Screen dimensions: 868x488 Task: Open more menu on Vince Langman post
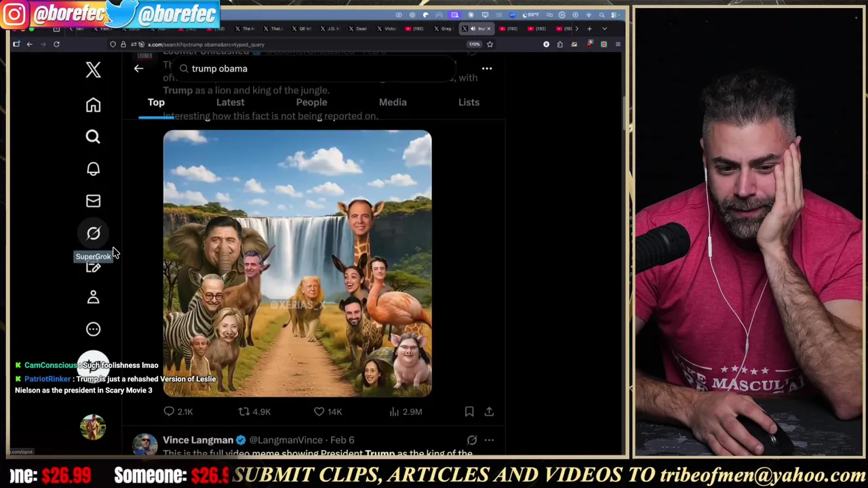[489, 440]
